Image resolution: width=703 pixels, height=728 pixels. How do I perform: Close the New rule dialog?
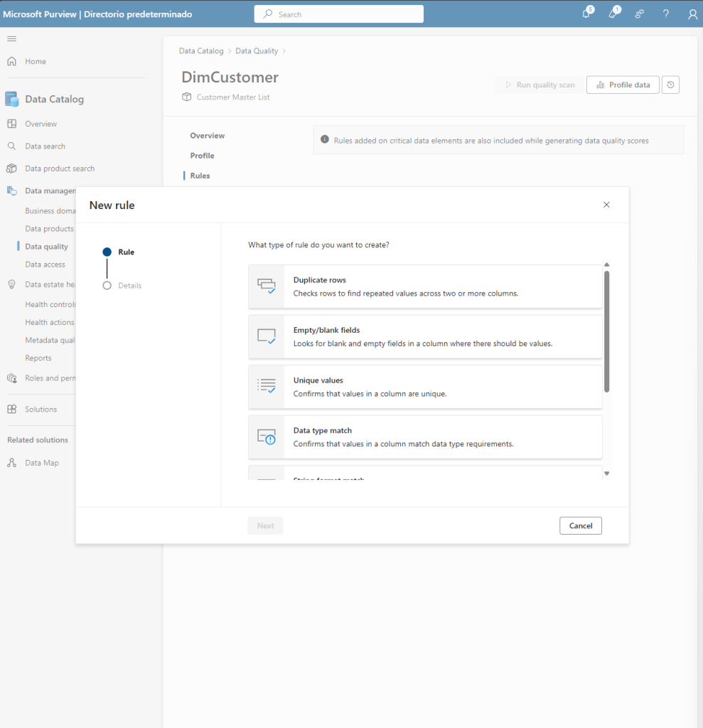[606, 205]
